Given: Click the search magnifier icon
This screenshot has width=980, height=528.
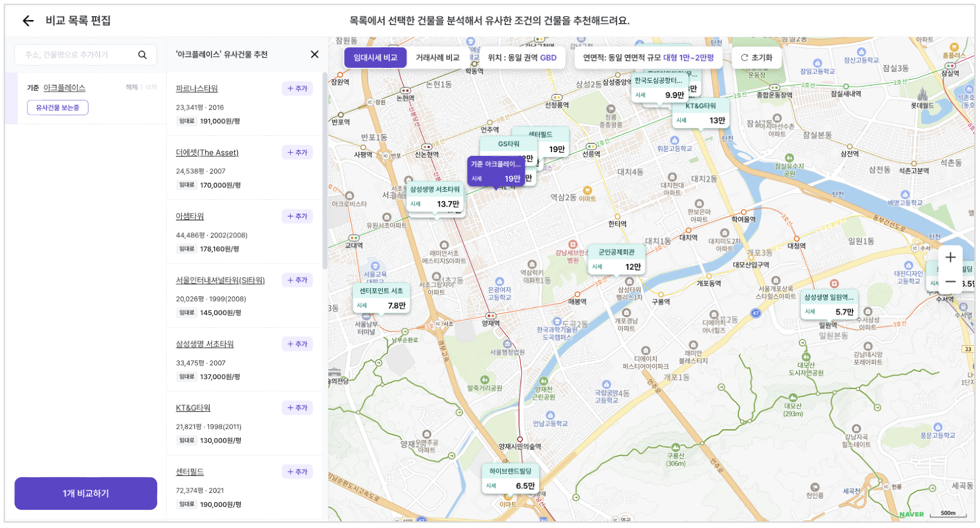Looking at the screenshot, I should 142,55.
